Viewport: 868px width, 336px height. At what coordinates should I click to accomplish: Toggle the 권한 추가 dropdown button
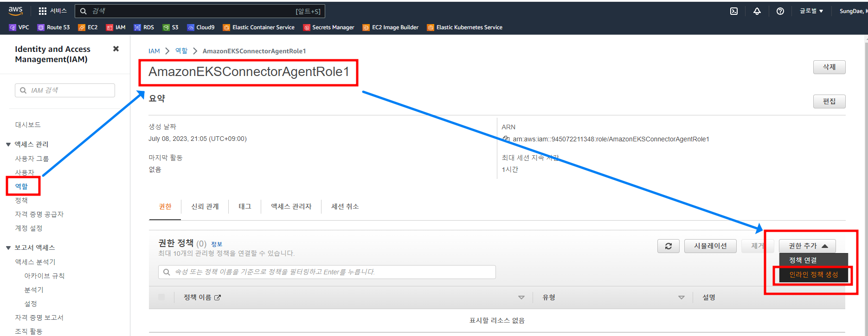click(x=807, y=246)
